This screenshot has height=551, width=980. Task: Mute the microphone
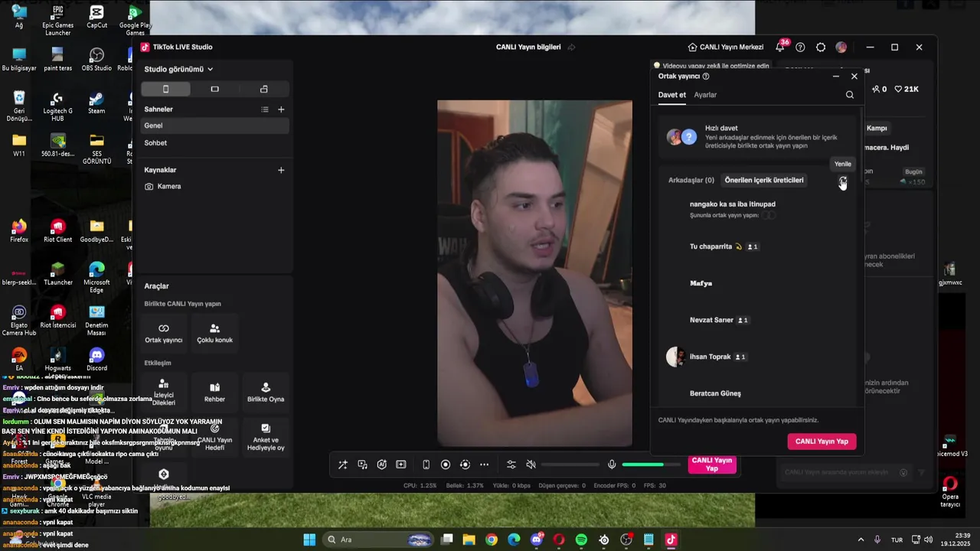pyautogui.click(x=612, y=465)
